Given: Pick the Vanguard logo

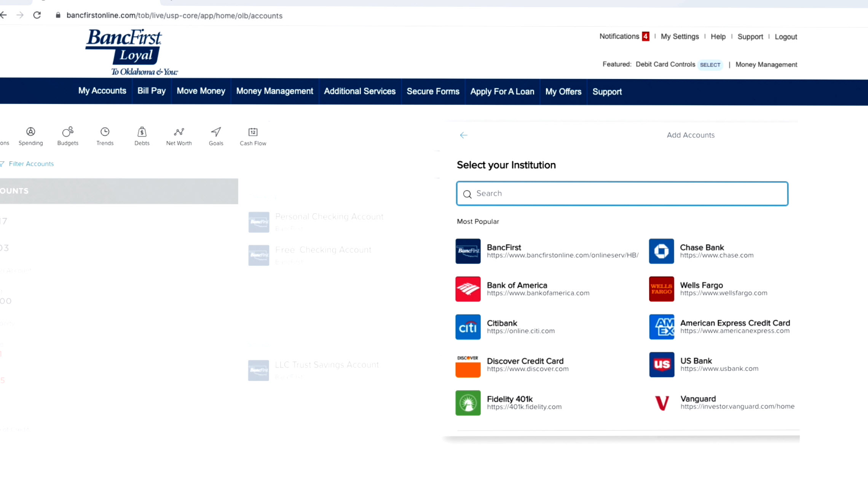Looking at the screenshot, I should click(x=661, y=403).
